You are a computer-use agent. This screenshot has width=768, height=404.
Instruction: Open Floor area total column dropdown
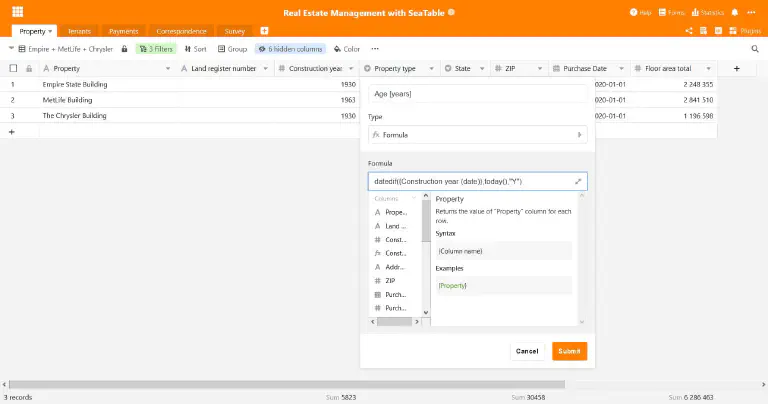point(709,69)
